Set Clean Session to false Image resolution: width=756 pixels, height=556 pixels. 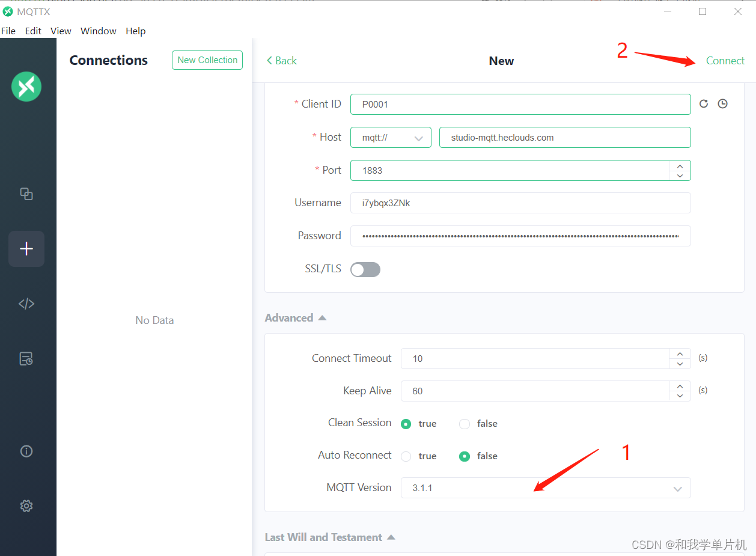tap(465, 424)
